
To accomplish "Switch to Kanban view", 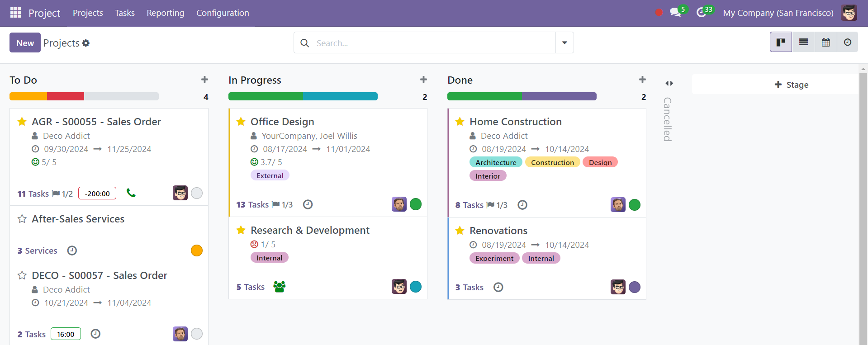I will point(781,42).
